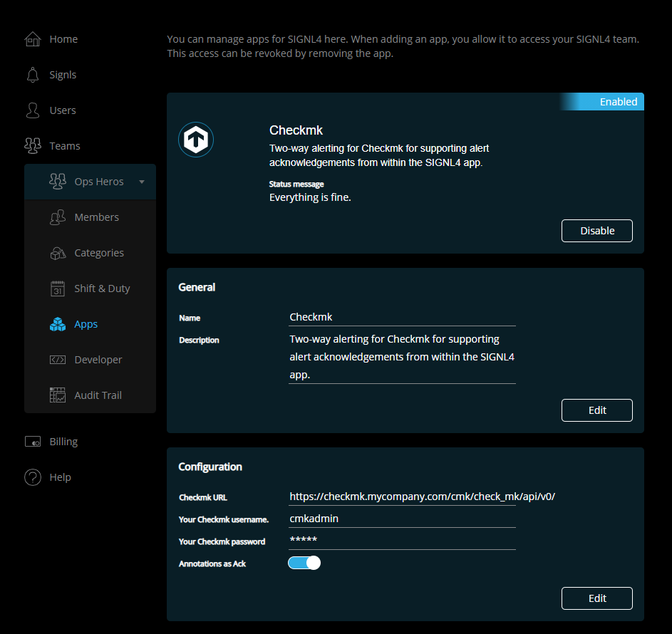672x634 pixels.
Task: Open the Teams menu item
Action: point(65,145)
